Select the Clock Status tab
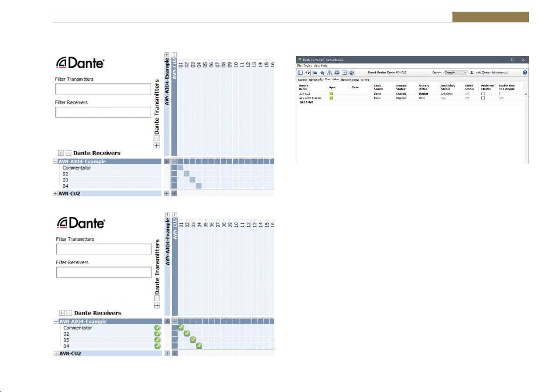 [x=332, y=79]
